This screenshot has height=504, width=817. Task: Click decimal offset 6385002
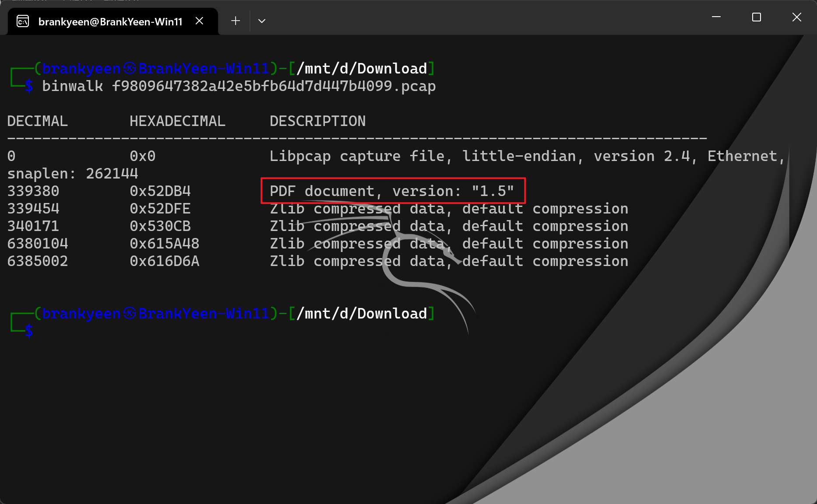pos(38,261)
